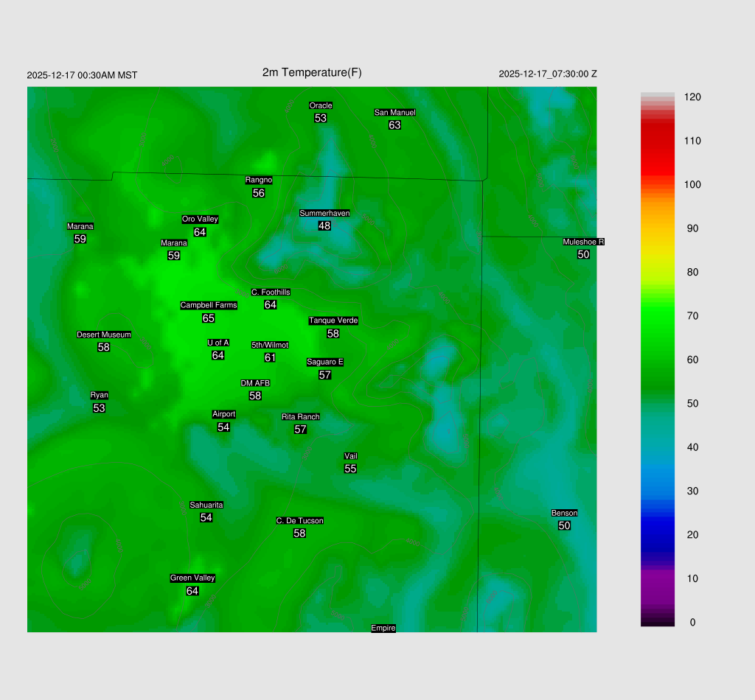Click the Desert Museum station label
The image size is (755, 700).
click(104, 335)
